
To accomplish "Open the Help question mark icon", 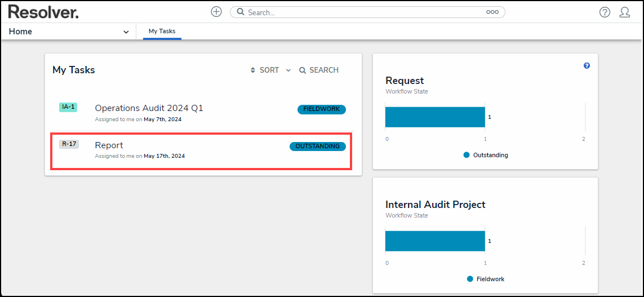I will coord(605,12).
